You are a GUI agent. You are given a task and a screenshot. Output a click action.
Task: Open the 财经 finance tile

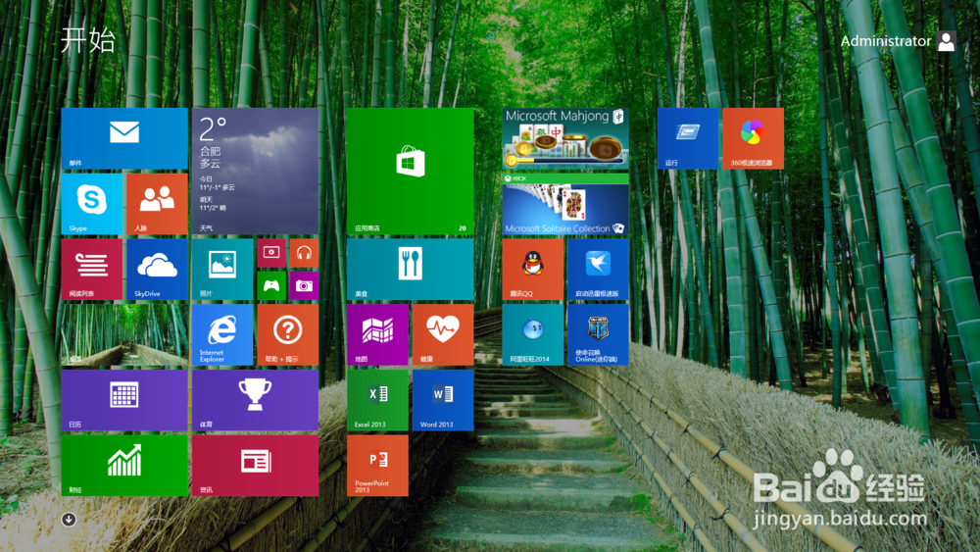click(x=124, y=466)
